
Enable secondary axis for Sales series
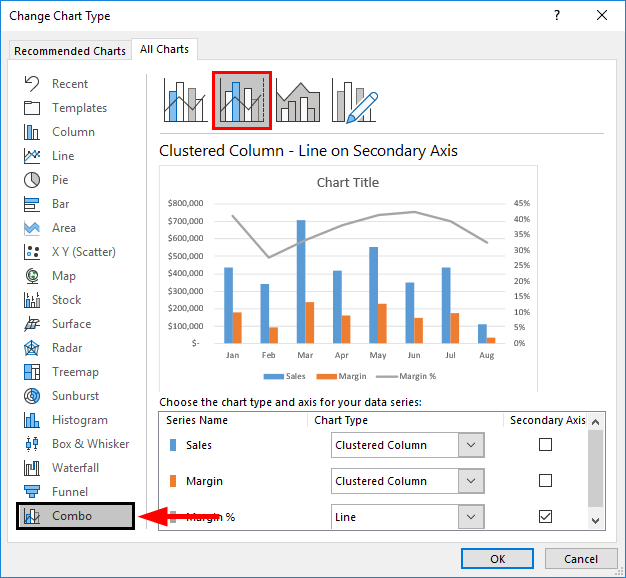point(545,444)
